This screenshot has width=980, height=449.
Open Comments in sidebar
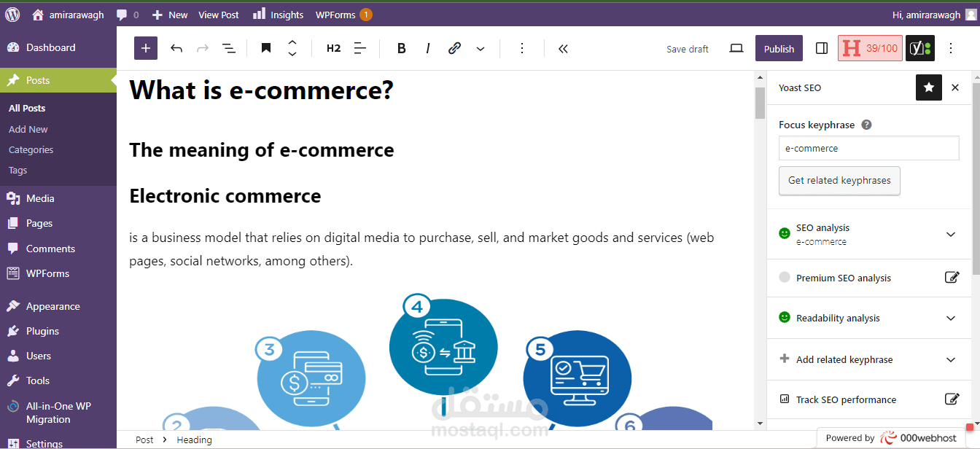coord(58,249)
